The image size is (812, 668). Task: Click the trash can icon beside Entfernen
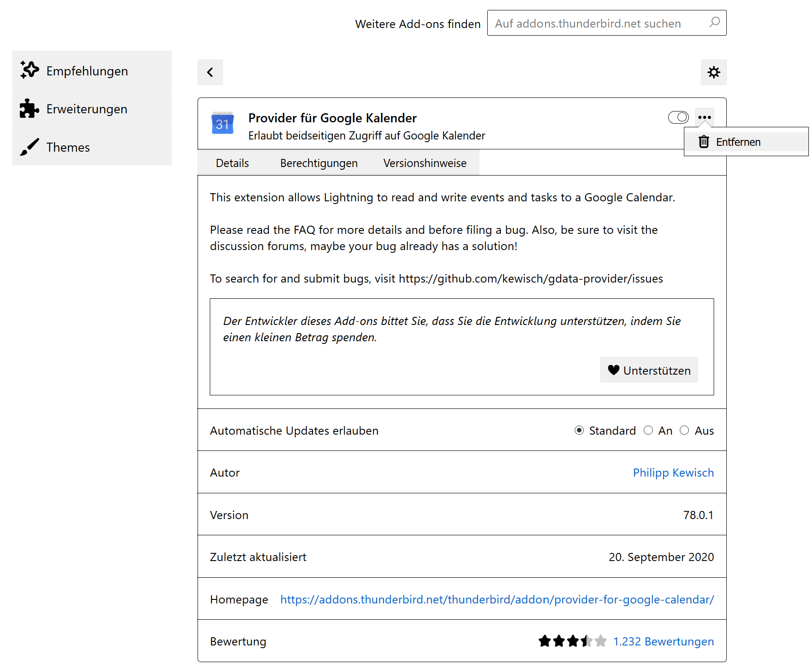[x=704, y=142]
